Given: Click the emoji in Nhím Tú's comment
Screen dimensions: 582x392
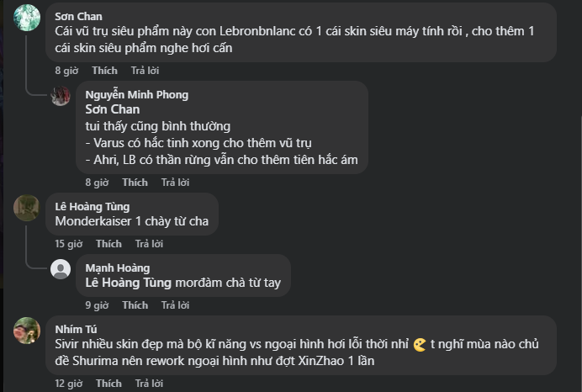Looking at the screenshot, I should 420,345.
